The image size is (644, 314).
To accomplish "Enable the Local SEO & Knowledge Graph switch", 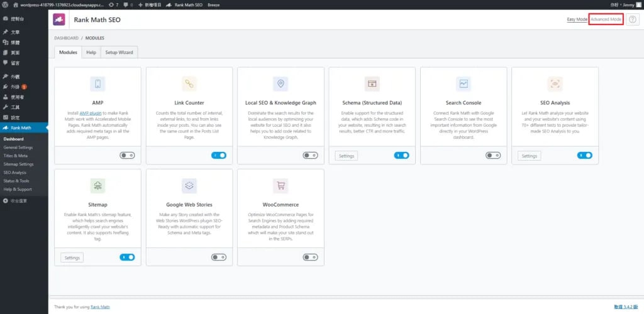I will pyautogui.click(x=310, y=155).
